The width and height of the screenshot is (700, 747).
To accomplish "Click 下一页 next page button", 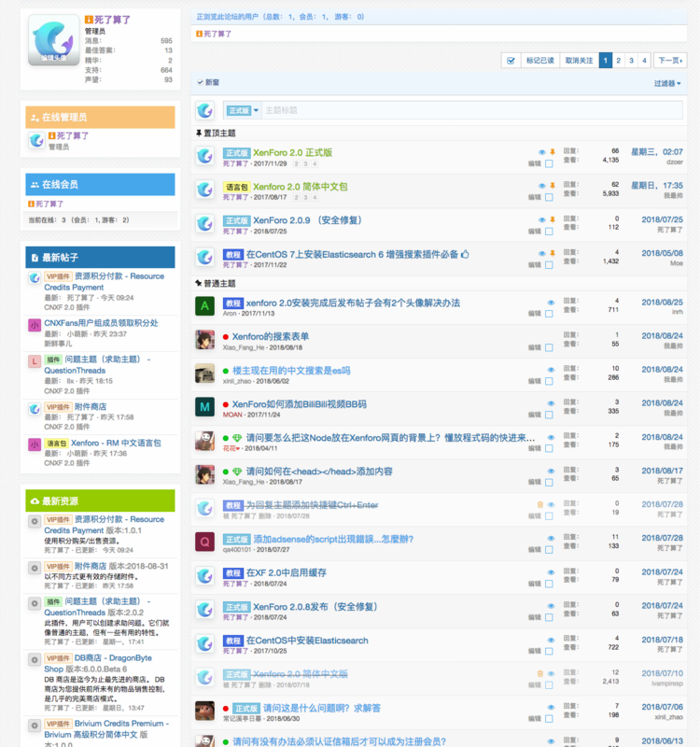I will point(670,61).
